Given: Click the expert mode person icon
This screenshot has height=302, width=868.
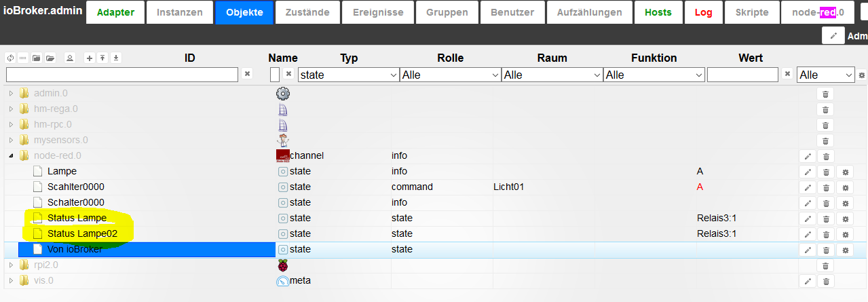Looking at the screenshot, I should coord(69,58).
